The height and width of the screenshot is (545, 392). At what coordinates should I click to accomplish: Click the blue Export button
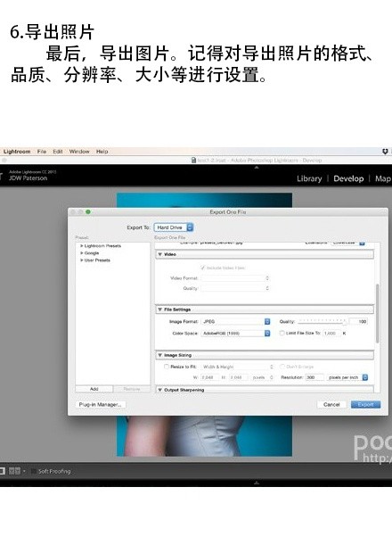tap(365, 405)
